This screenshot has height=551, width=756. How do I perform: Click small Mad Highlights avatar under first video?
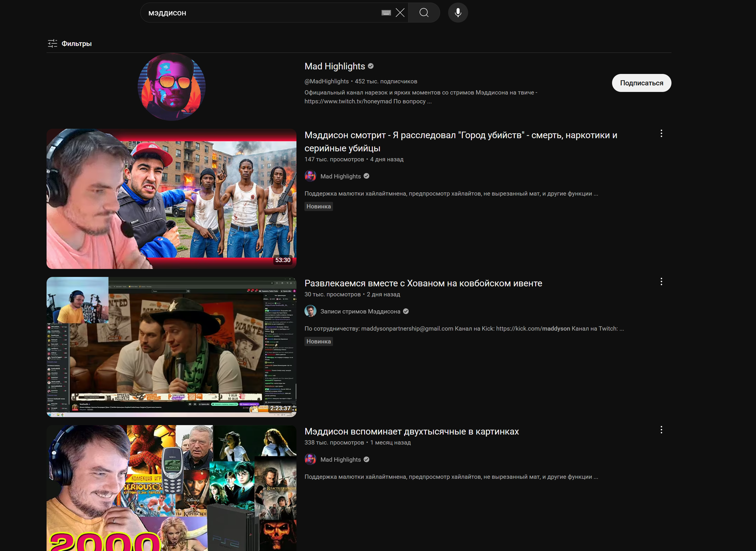click(310, 176)
